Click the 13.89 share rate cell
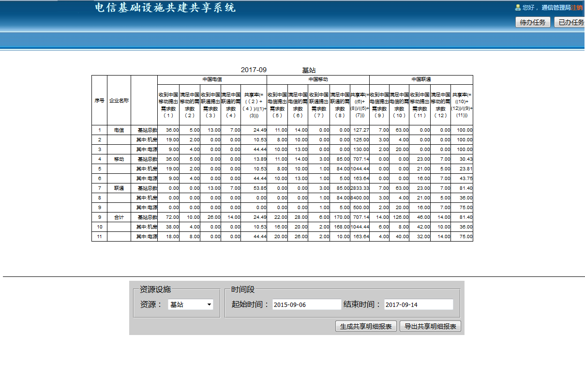This screenshot has height=366, width=585. pyautogui.click(x=254, y=159)
